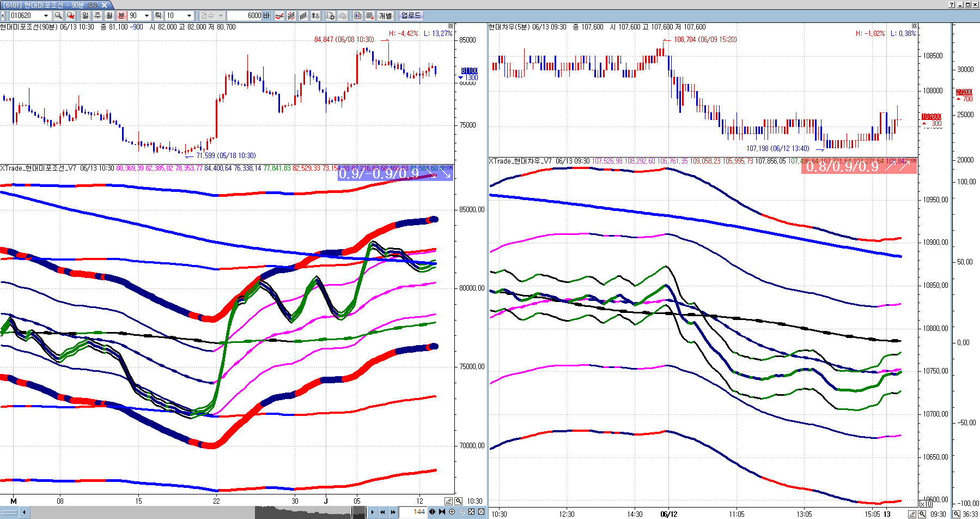Expand the 90 minute interval dropdown

tap(147, 16)
